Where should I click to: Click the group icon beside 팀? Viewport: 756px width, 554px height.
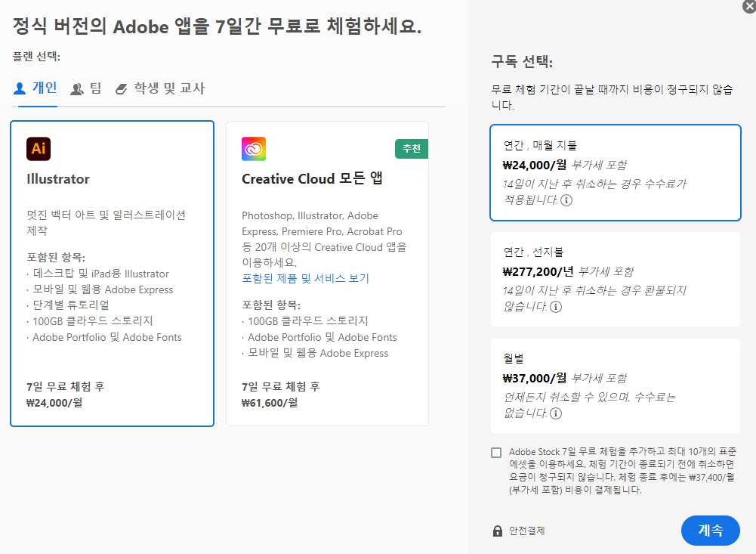pyautogui.click(x=77, y=88)
